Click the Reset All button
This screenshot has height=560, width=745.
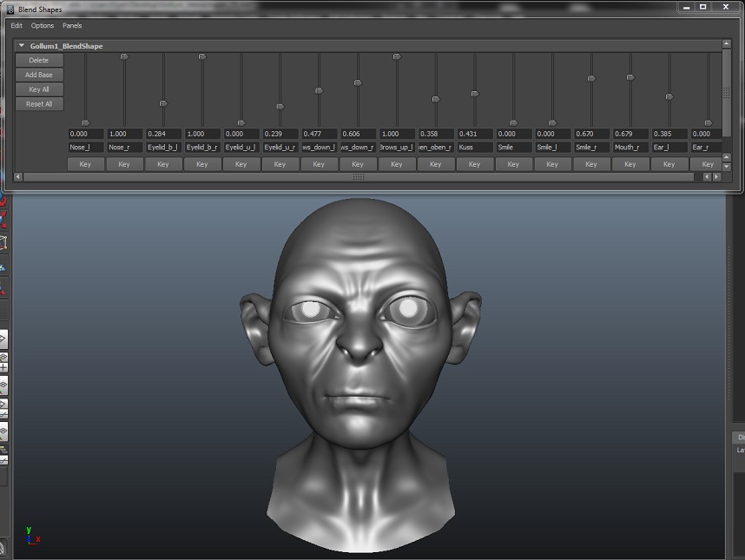coord(39,104)
